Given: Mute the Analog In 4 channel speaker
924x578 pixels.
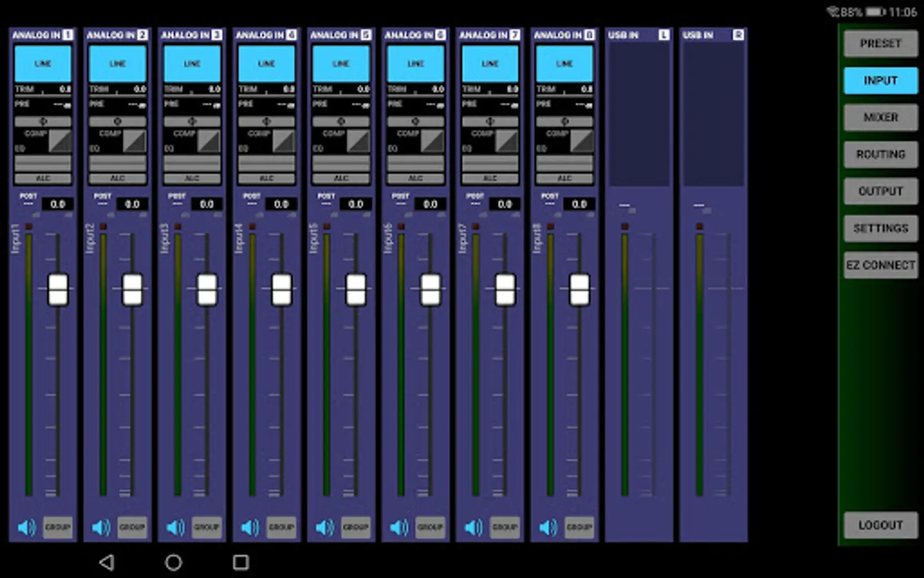Looking at the screenshot, I should coord(250,527).
